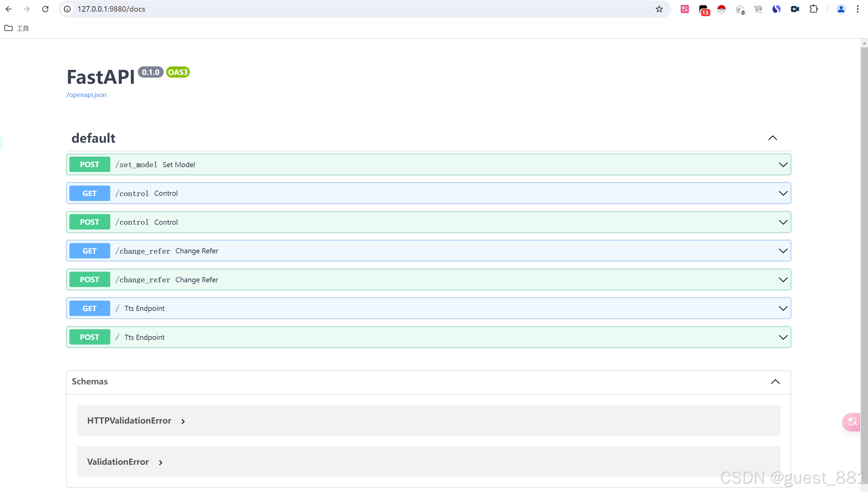
Task: Open the /openapi.json link
Action: click(86, 95)
